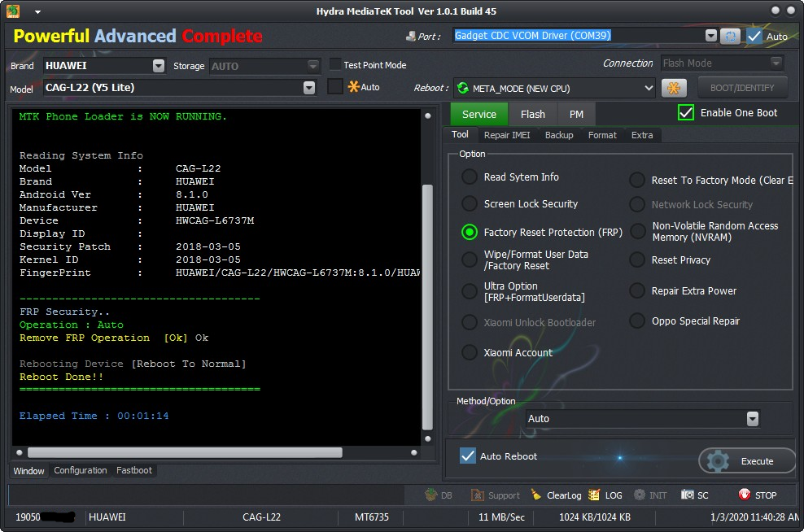The image size is (804, 532).
Task: Open the Brand HUAWEI dropdown
Action: 159,66
